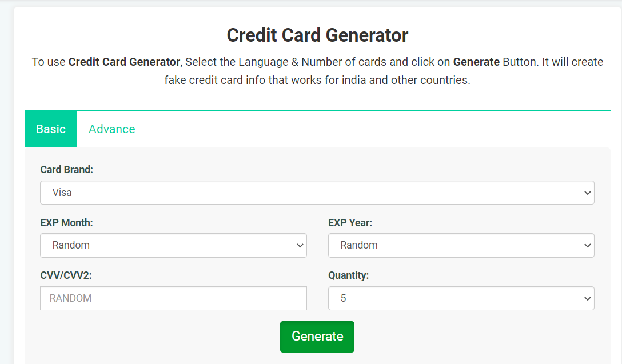
Task: Click the green Generate button
Action: (317, 337)
